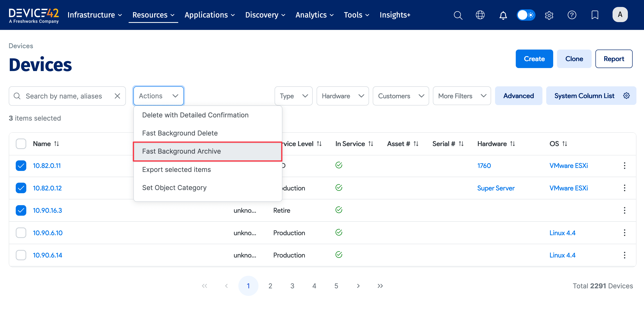
Task: Open settings gear in top bar
Action: click(549, 15)
